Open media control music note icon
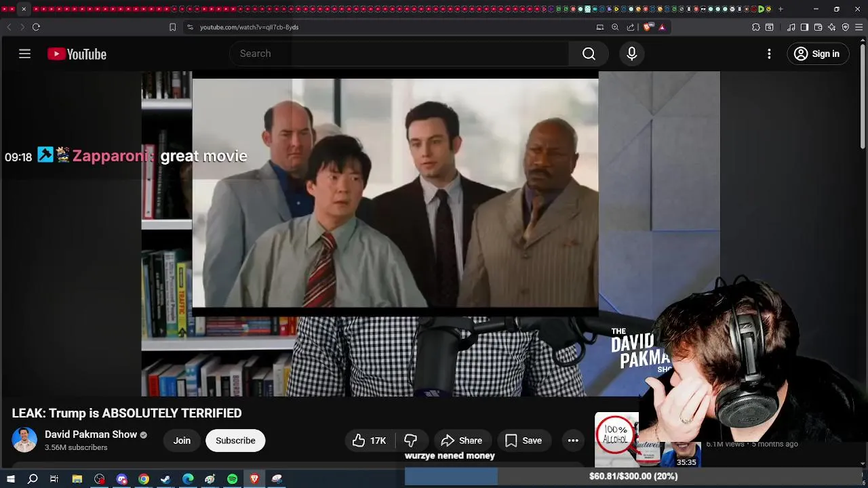This screenshot has width=868, height=488. tap(791, 27)
